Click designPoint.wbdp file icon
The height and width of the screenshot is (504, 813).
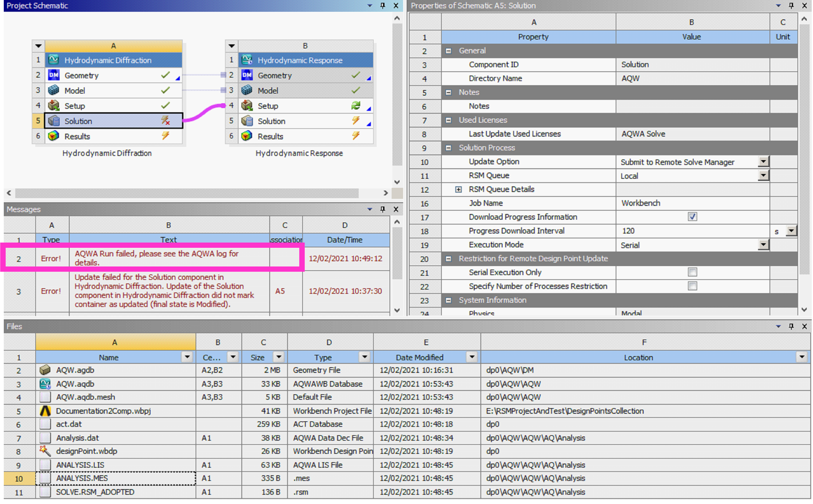coord(45,451)
